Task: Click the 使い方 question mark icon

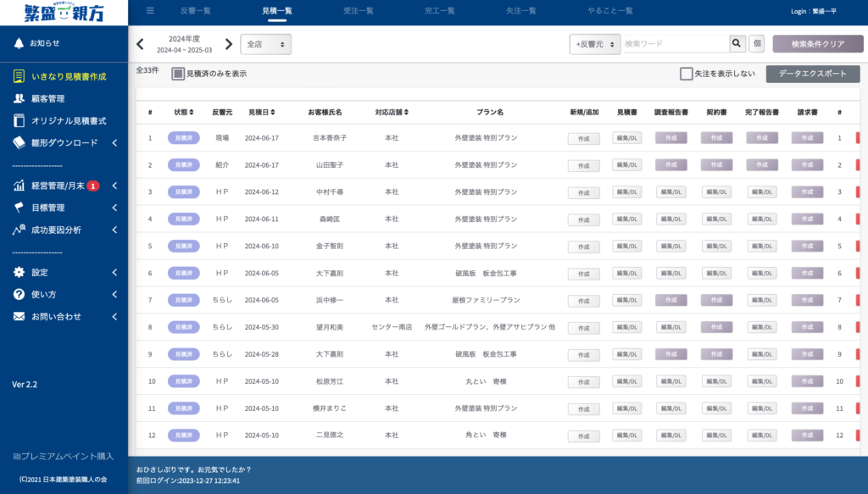Action: [x=19, y=294]
